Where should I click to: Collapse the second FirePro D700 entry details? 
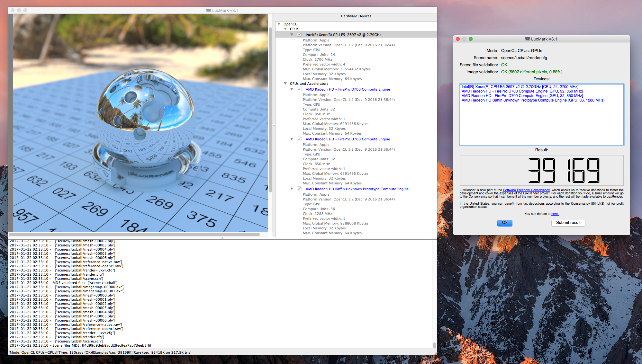(x=292, y=139)
